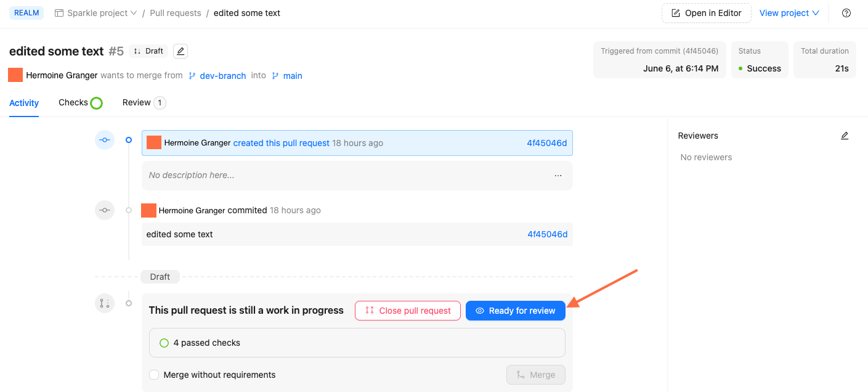Open the help question mark icon

click(846, 13)
